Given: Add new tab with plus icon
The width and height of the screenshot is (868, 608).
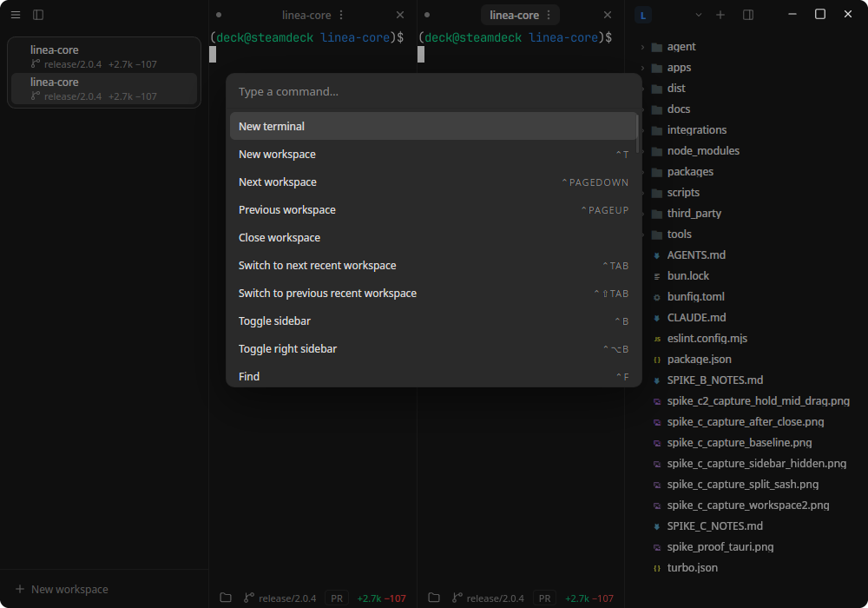Looking at the screenshot, I should click(x=720, y=15).
